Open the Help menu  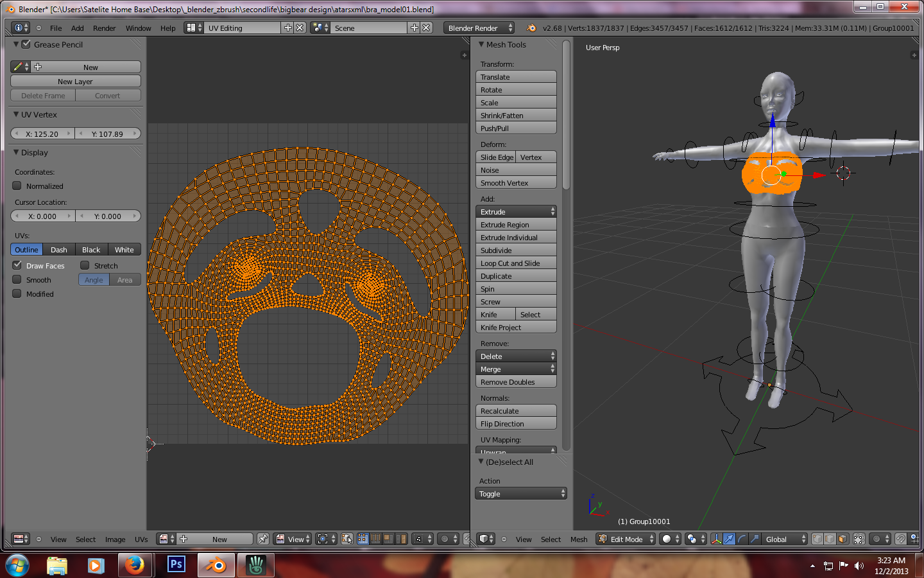(x=167, y=28)
